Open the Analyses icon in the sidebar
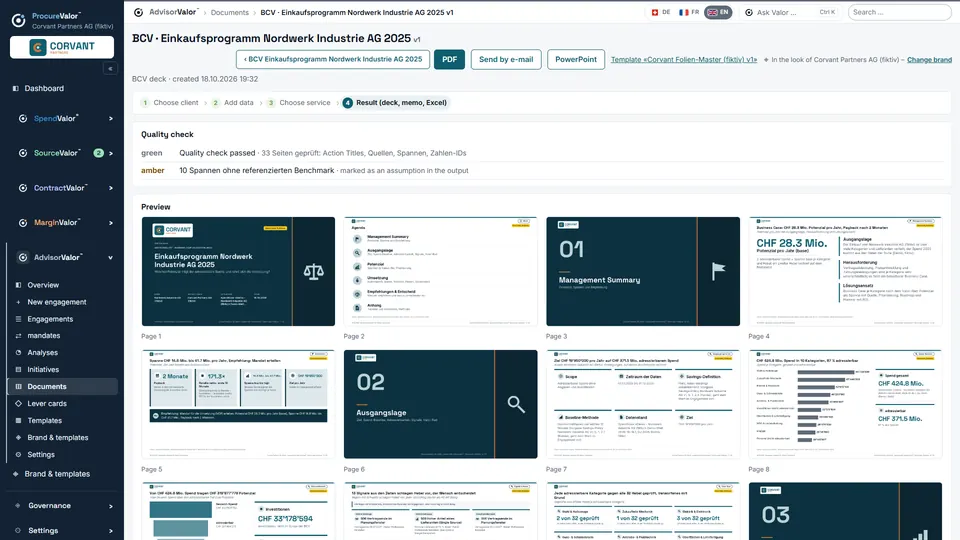Image resolution: width=960 pixels, height=540 pixels. [18, 353]
